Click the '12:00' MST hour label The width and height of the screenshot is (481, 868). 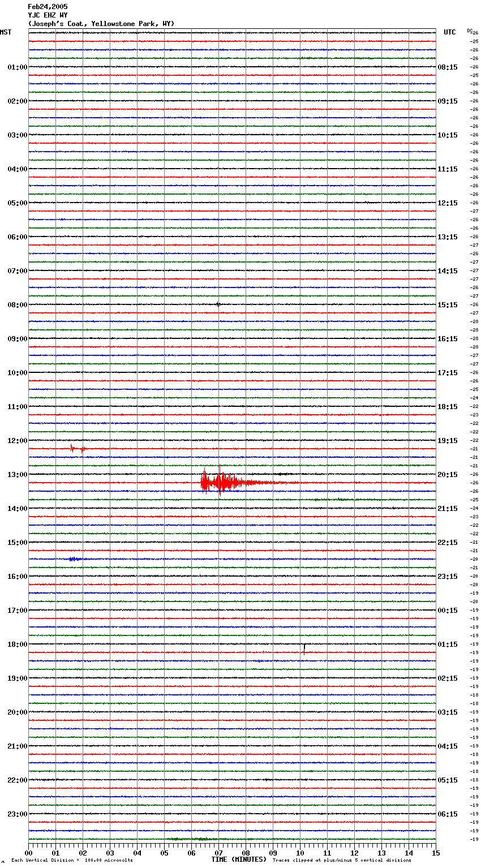coord(18,441)
